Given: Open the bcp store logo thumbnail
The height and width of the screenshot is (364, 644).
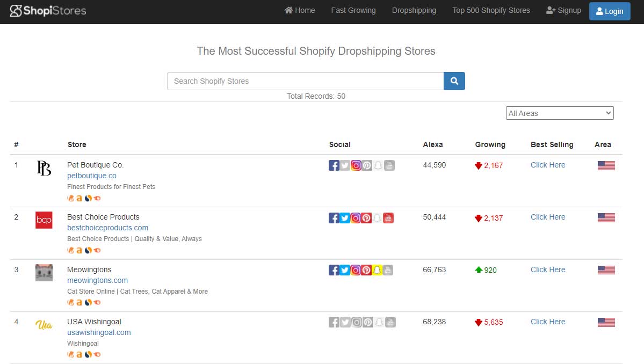Looking at the screenshot, I should click(x=44, y=220).
